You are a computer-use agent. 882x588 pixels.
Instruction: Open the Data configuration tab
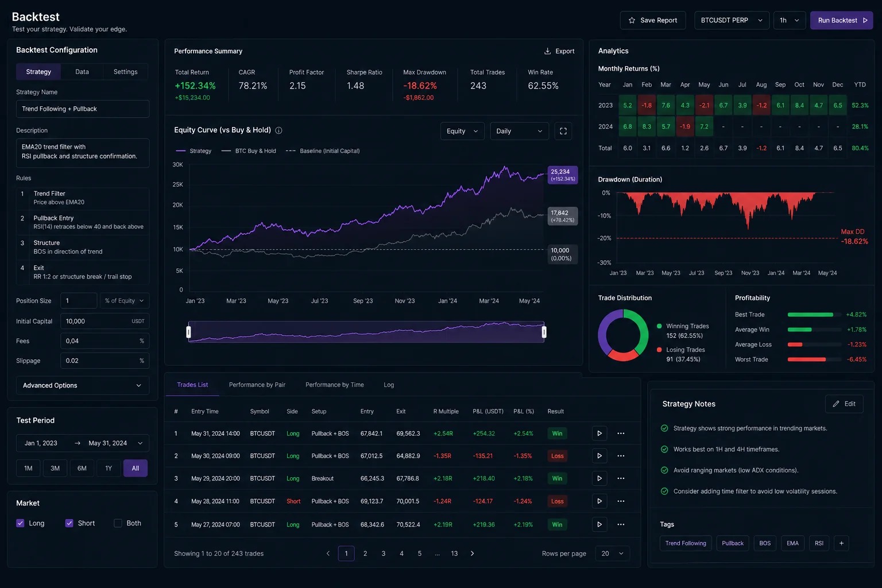tap(82, 72)
